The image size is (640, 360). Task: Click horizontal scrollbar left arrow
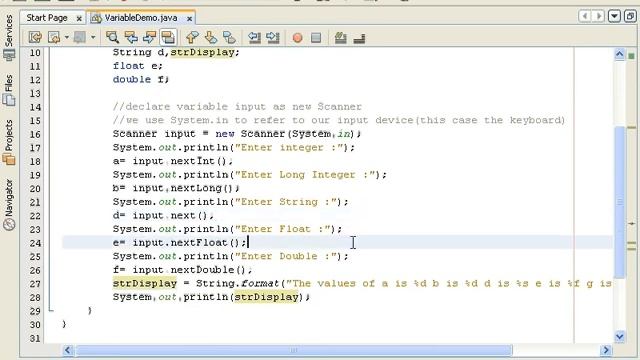pyautogui.click(x=68, y=350)
